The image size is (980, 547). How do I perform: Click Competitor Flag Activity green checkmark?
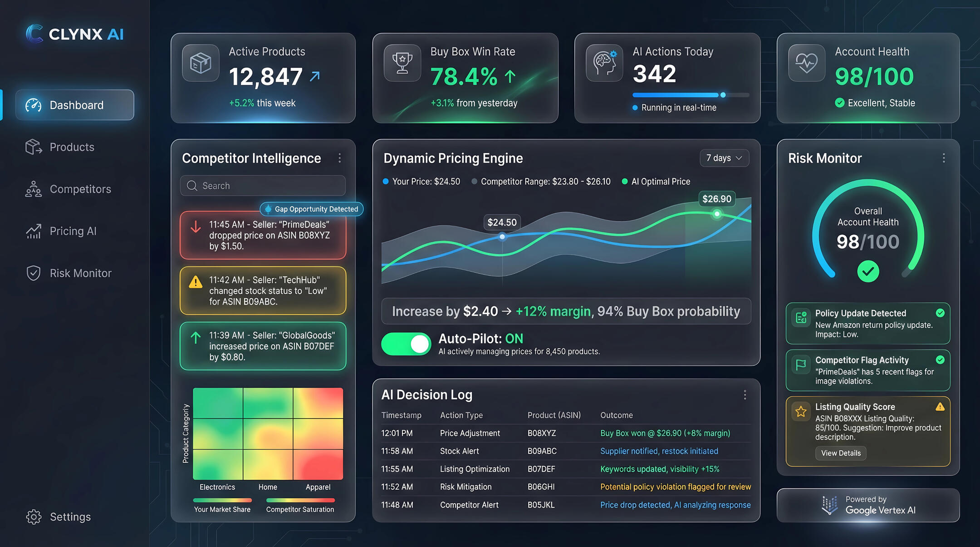tap(940, 360)
